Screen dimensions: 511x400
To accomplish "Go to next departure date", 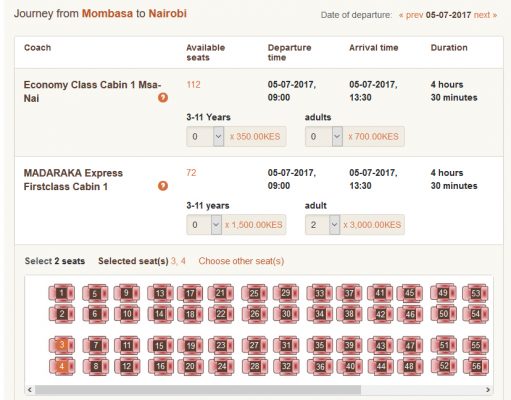I will point(485,15).
